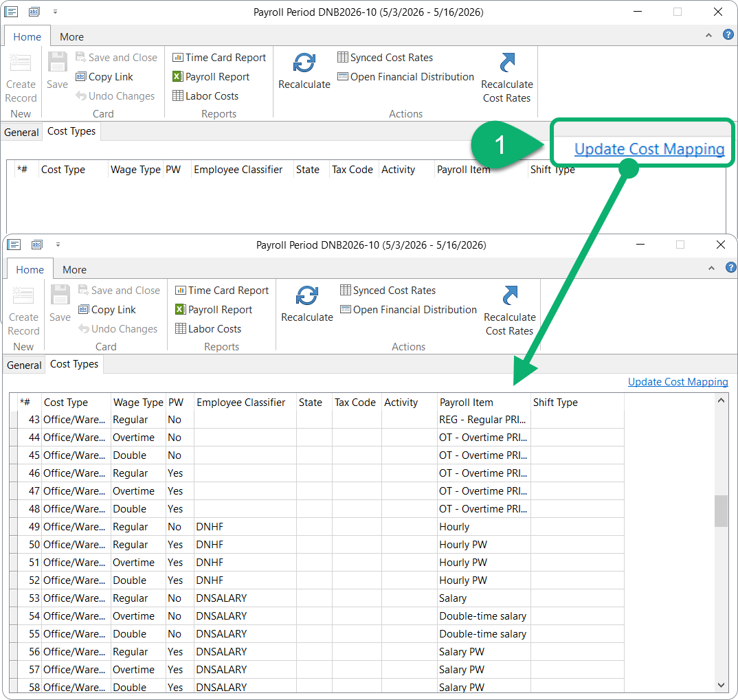
Task: Click Update Cost Mapping link in top window
Action: tap(649, 148)
